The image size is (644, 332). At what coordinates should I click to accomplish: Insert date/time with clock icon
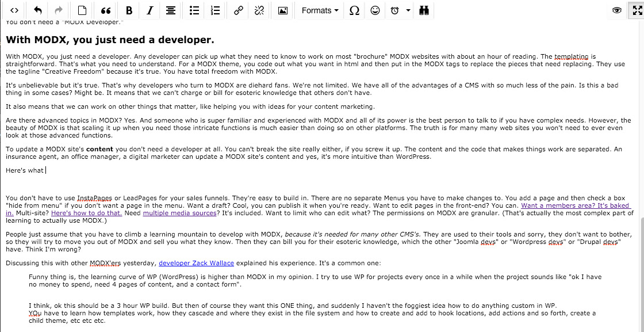click(394, 11)
